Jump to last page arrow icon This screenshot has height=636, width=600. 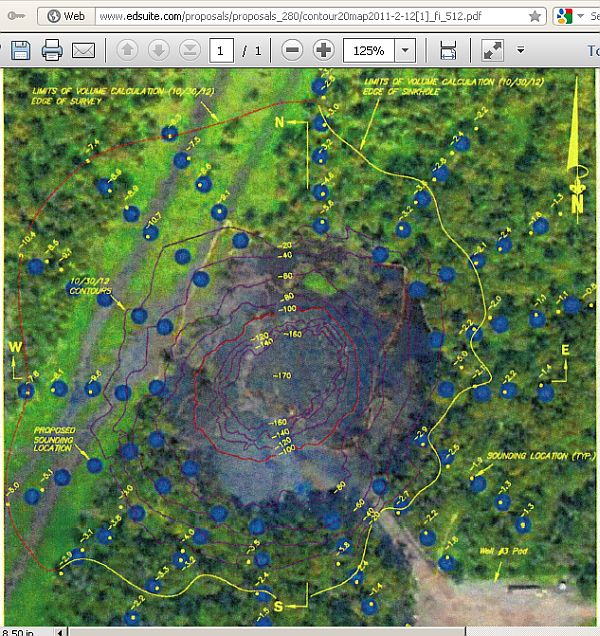coord(189,50)
